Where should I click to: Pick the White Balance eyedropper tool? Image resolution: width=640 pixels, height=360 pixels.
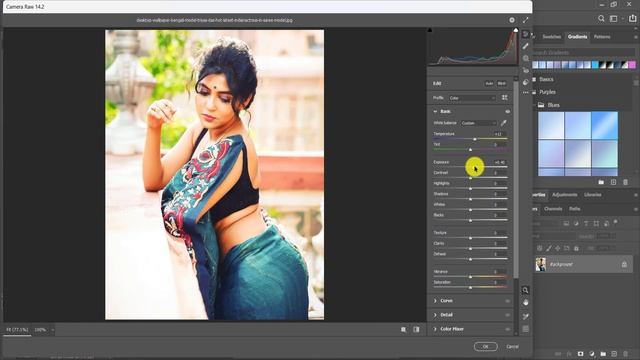pyautogui.click(x=504, y=123)
